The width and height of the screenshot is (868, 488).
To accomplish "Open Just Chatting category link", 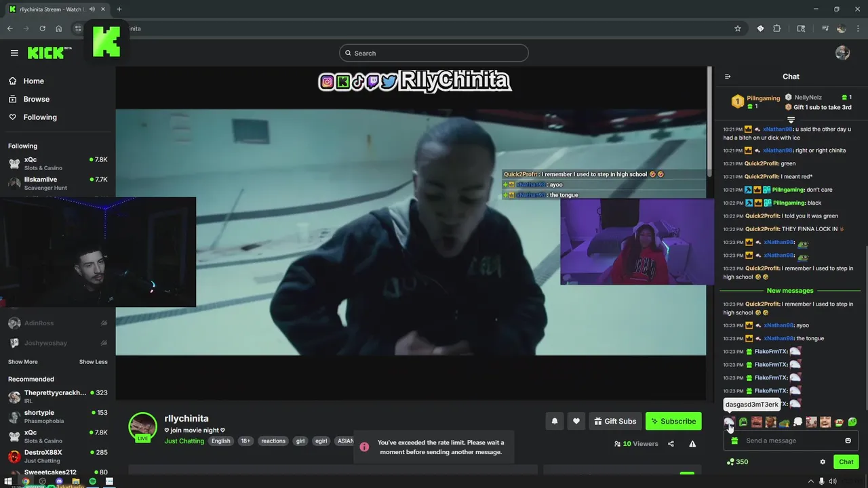I will point(184,441).
